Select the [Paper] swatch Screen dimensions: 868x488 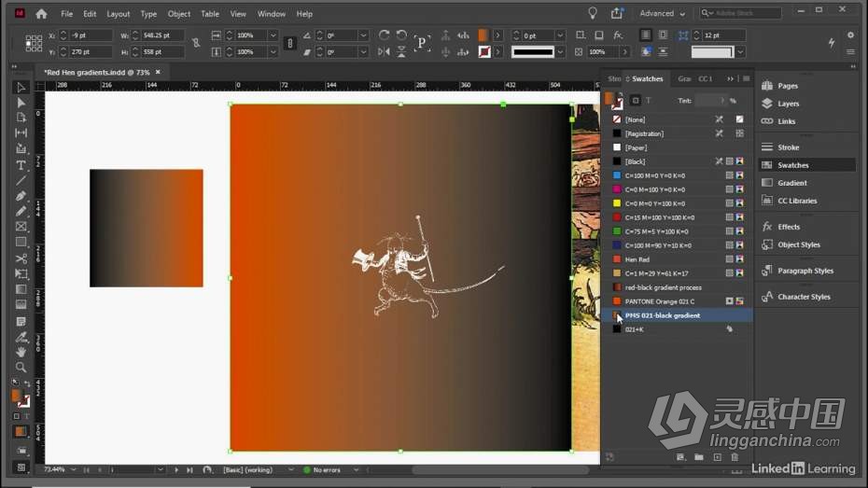[679, 147]
